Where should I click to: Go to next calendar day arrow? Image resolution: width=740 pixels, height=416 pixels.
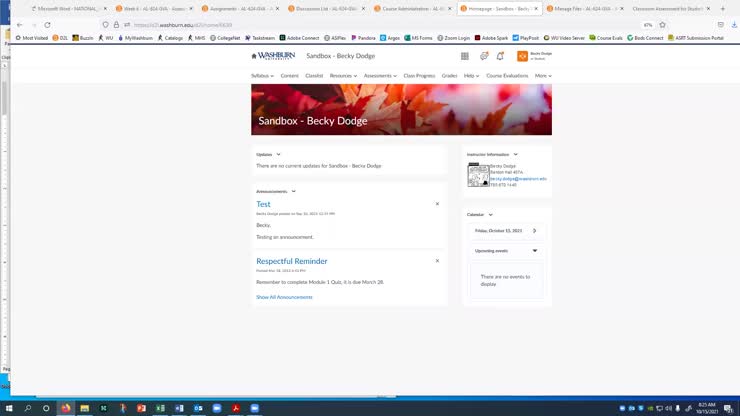(x=534, y=231)
